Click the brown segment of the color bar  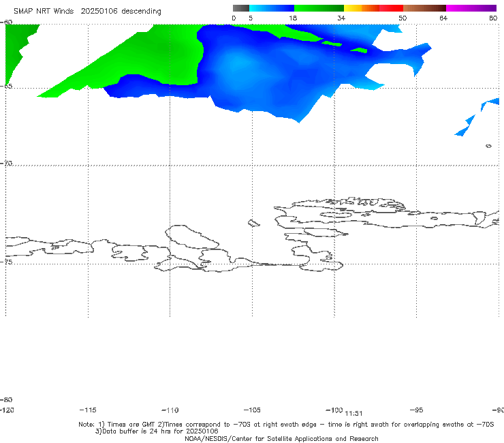pos(424,8)
